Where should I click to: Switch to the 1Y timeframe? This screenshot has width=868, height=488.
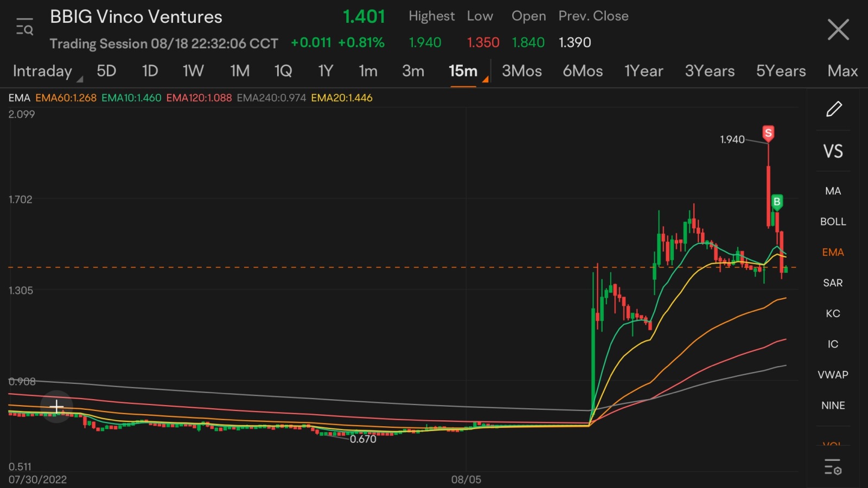point(325,71)
